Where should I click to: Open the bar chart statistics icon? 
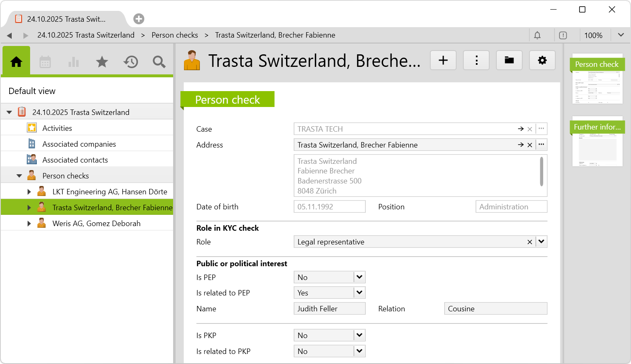coord(74,62)
